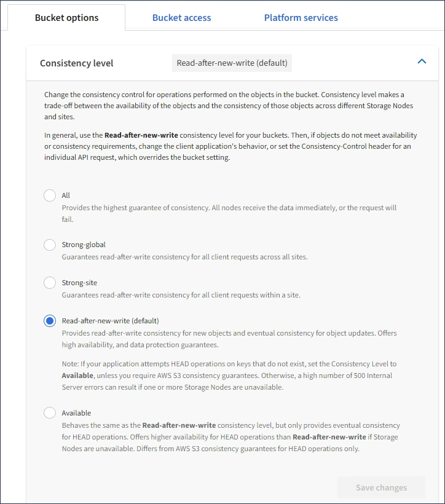445x504 pixels.
Task: Select the Read-after-new-write (default) radio button
Action: point(50,321)
